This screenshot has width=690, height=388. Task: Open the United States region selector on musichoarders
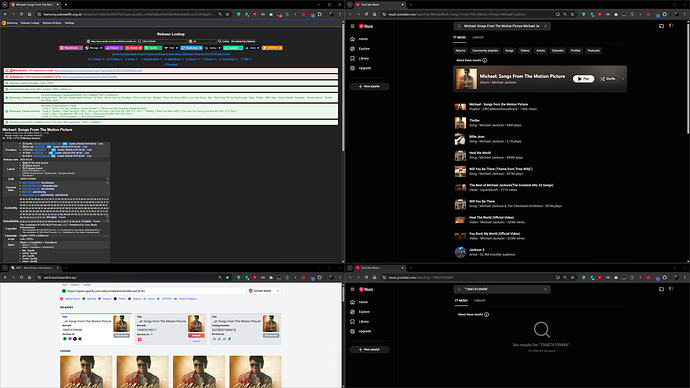(264, 291)
